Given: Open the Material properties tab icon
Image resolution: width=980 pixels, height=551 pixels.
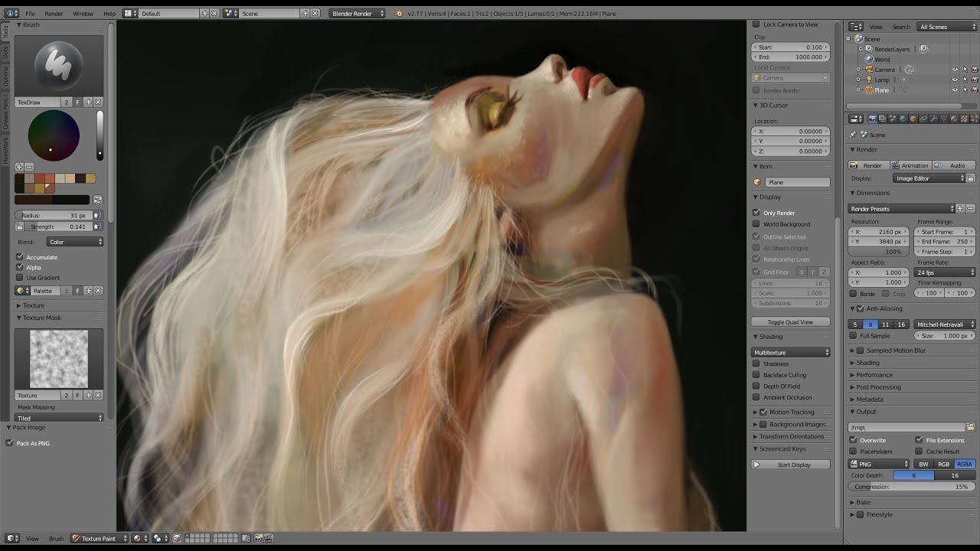Looking at the screenshot, I should point(954,119).
